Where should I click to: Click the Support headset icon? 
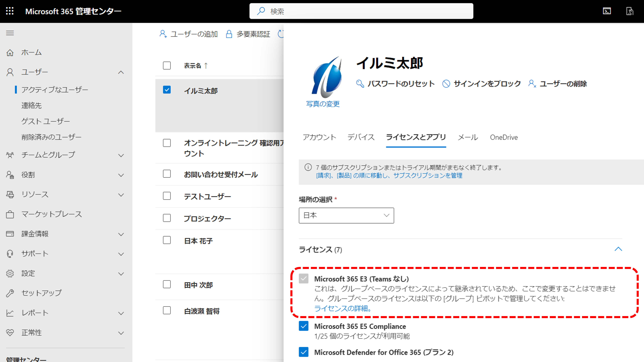coord(10,254)
